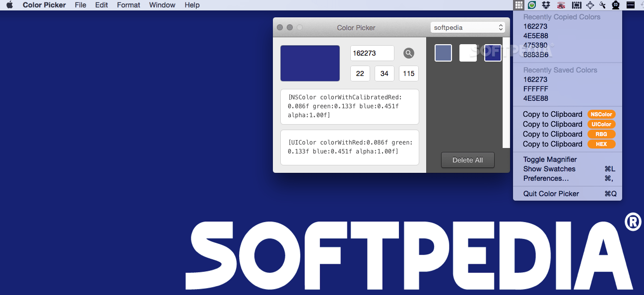Open the softpedia palette dropdown
The height and width of the screenshot is (295, 644).
click(467, 27)
